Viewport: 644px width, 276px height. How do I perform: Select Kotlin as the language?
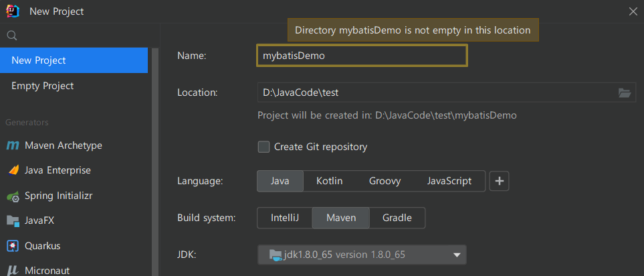pos(330,181)
